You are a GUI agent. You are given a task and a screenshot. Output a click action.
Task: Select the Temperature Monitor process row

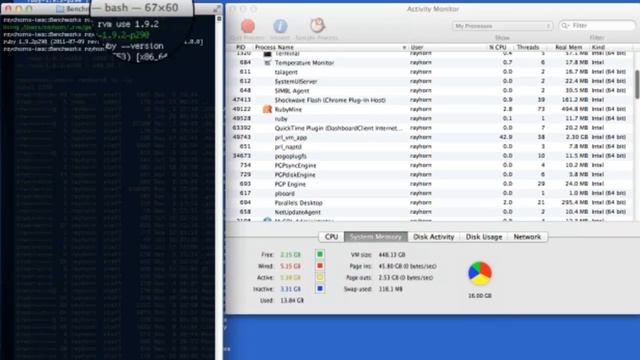coord(431,62)
